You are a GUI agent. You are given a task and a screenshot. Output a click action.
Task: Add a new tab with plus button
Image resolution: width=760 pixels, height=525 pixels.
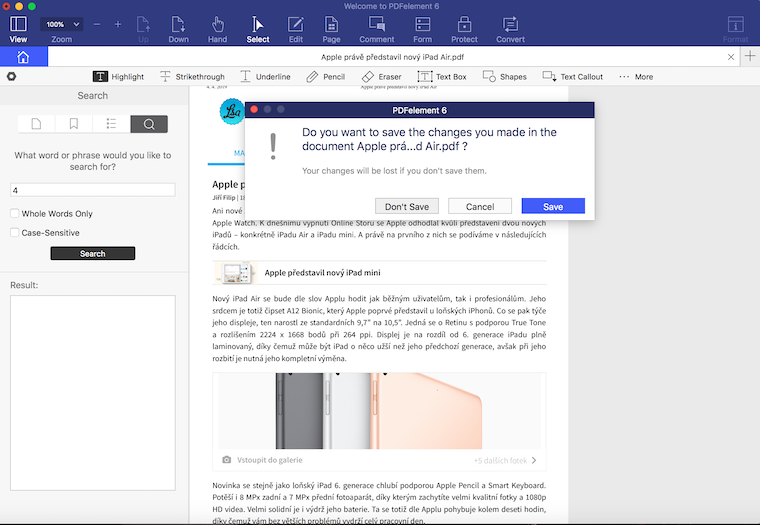pyautogui.click(x=750, y=57)
